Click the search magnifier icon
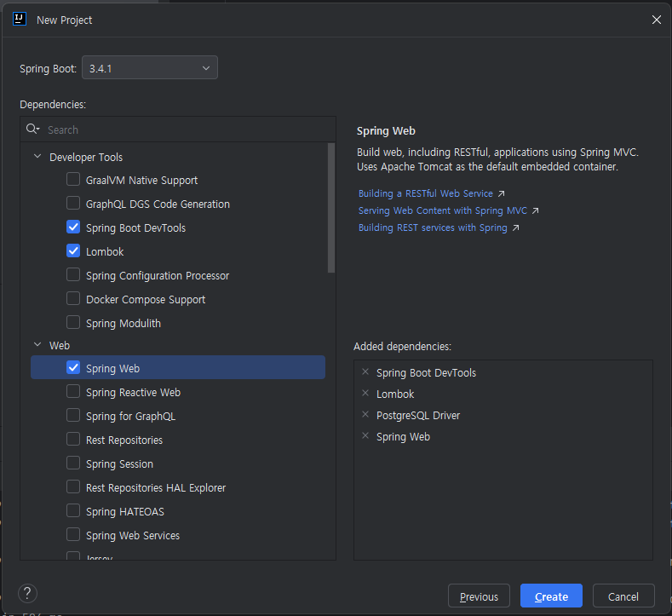The width and height of the screenshot is (672, 616). (32, 129)
